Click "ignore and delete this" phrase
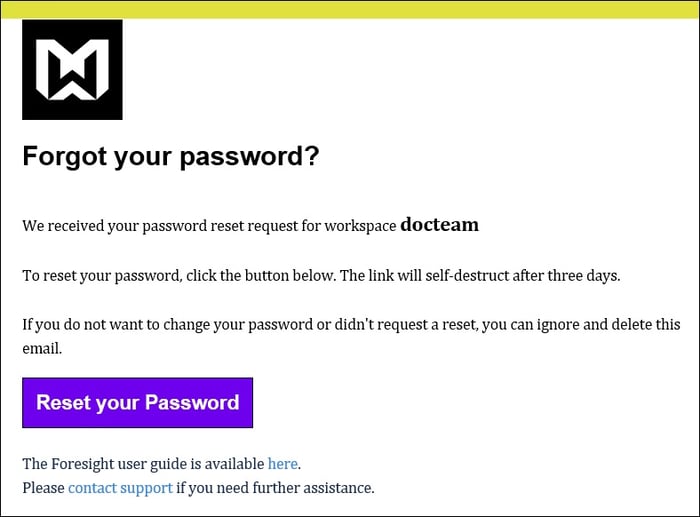This screenshot has height=517, width=700. click(x=602, y=325)
